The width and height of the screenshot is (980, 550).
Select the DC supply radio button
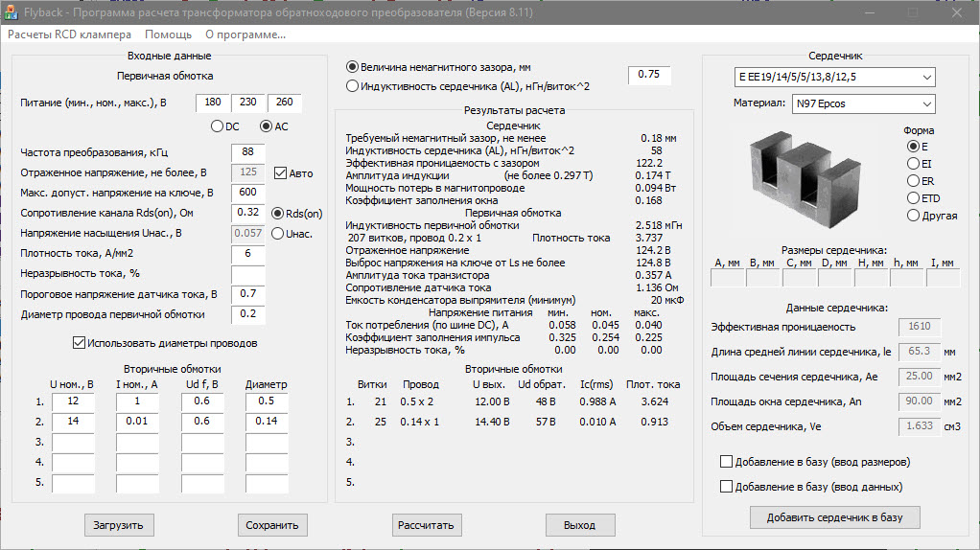tap(217, 126)
